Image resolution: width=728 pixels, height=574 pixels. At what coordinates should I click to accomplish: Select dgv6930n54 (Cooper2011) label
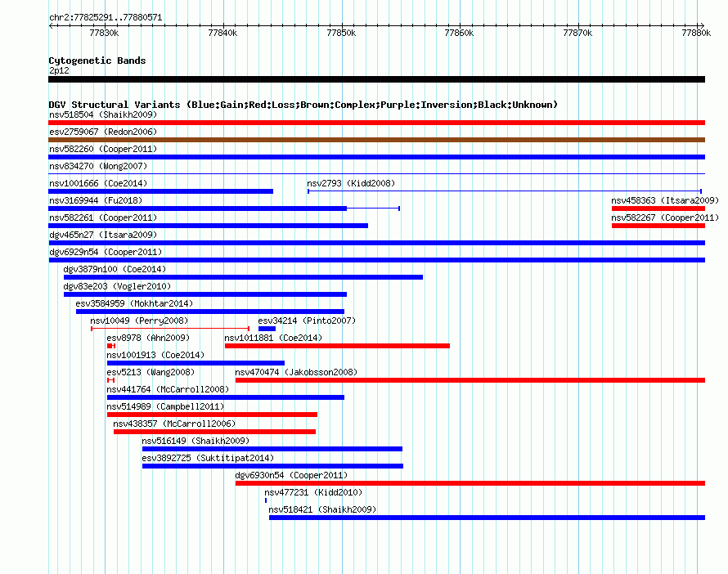pos(291,475)
